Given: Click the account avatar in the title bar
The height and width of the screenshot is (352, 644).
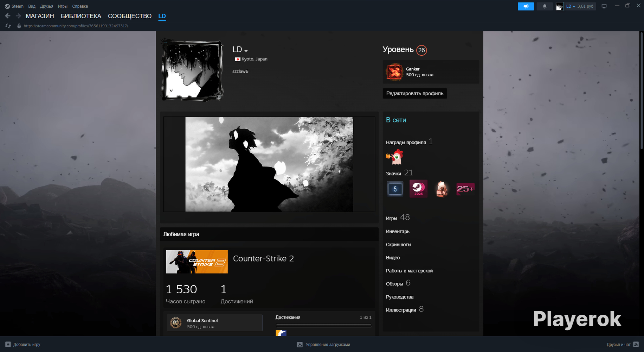Looking at the screenshot, I should pyautogui.click(x=559, y=6).
